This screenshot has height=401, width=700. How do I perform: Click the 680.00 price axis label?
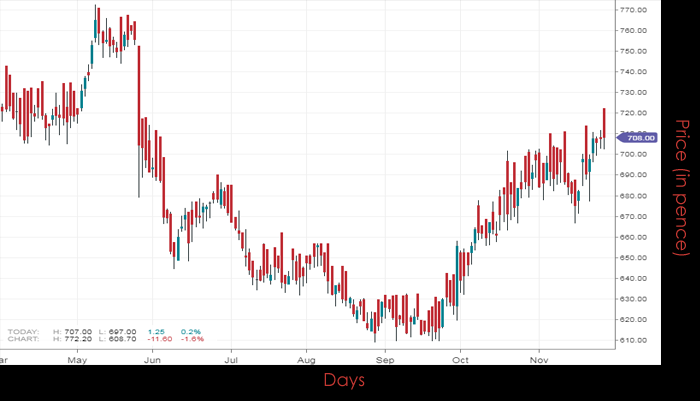pos(635,196)
